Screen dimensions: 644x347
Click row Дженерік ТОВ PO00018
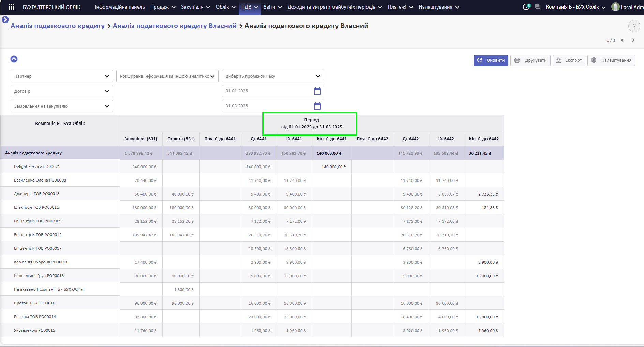coord(252,194)
